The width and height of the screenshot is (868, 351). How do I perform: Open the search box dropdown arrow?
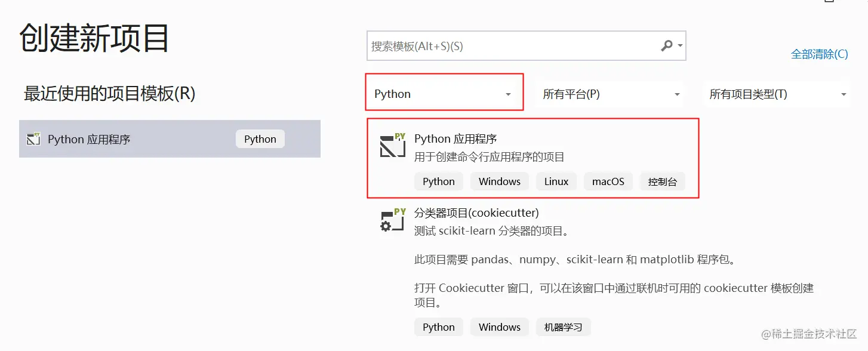point(680,46)
